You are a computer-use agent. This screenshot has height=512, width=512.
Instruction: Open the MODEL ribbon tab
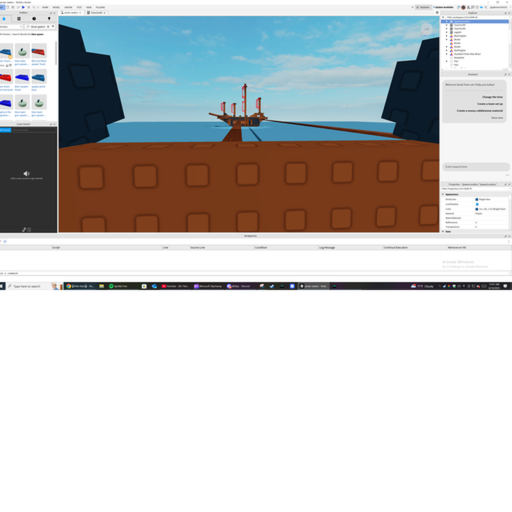[56, 7]
